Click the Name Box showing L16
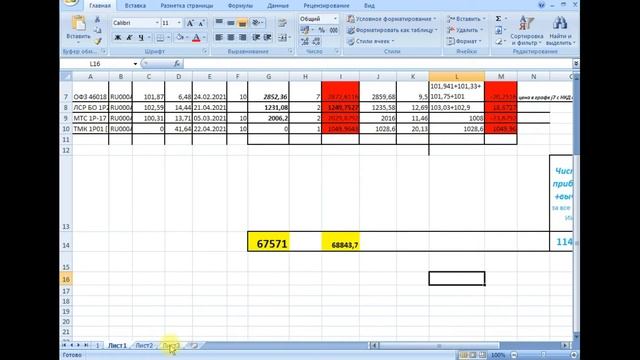The width and height of the screenshot is (640, 360). [95, 64]
